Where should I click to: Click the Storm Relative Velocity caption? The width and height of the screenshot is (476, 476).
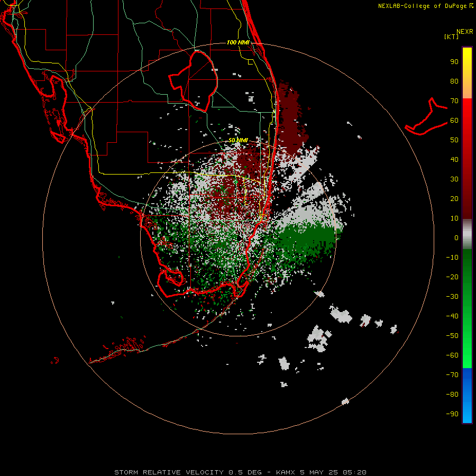240,472
